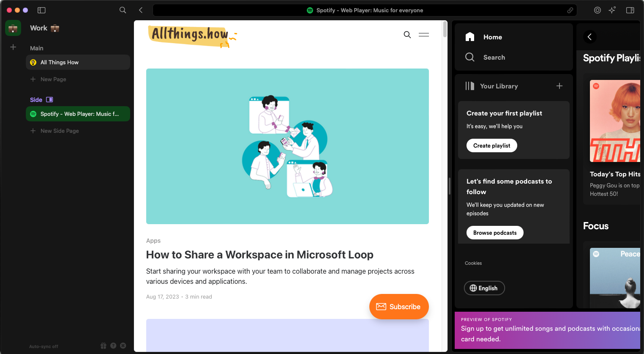Copy the page link with the chain icon
Image resolution: width=644 pixels, height=354 pixels.
pos(570,10)
